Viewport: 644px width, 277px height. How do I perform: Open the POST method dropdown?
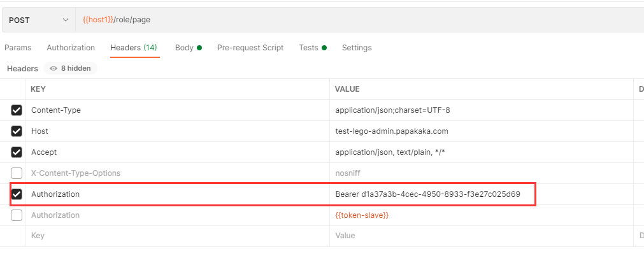[39, 20]
